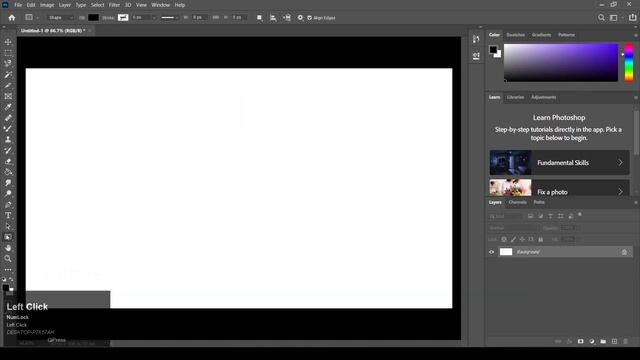Create a new layer icon

(x=614, y=341)
